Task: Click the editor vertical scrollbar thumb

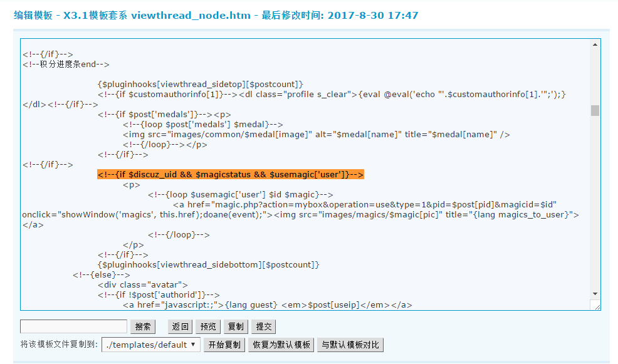Action: tap(595, 110)
